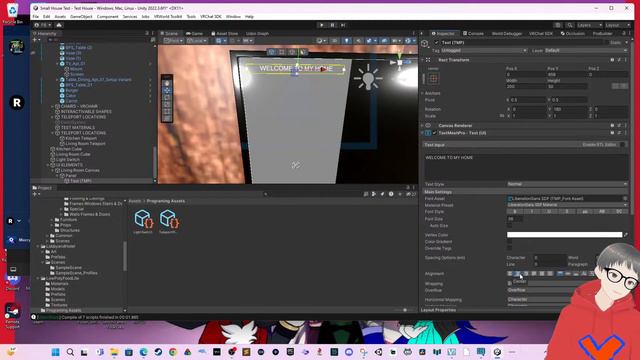Viewport: 640px width, 360px height.
Task: Click the Font Asset object picker
Action: pos(625,199)
